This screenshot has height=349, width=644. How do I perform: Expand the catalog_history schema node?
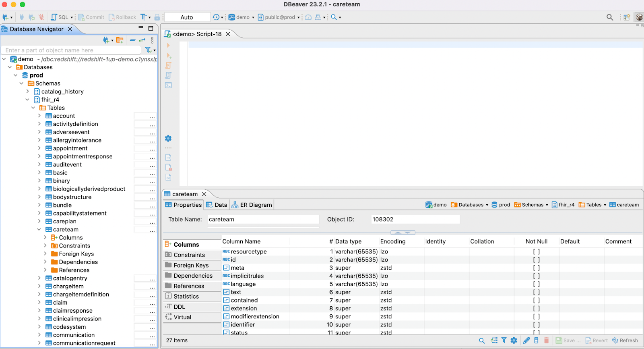pyautogui.click(x=27, y=91)
